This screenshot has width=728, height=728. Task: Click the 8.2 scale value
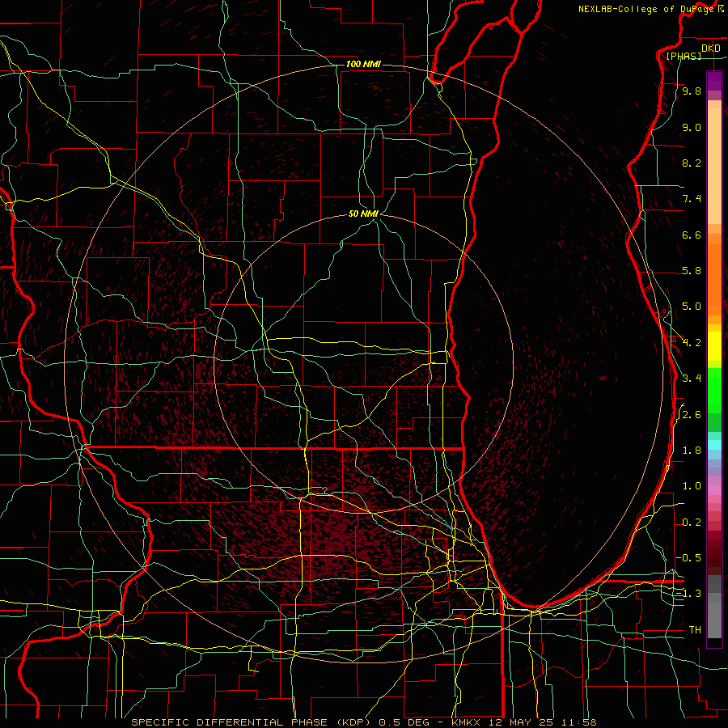click(x=692, y=163)
